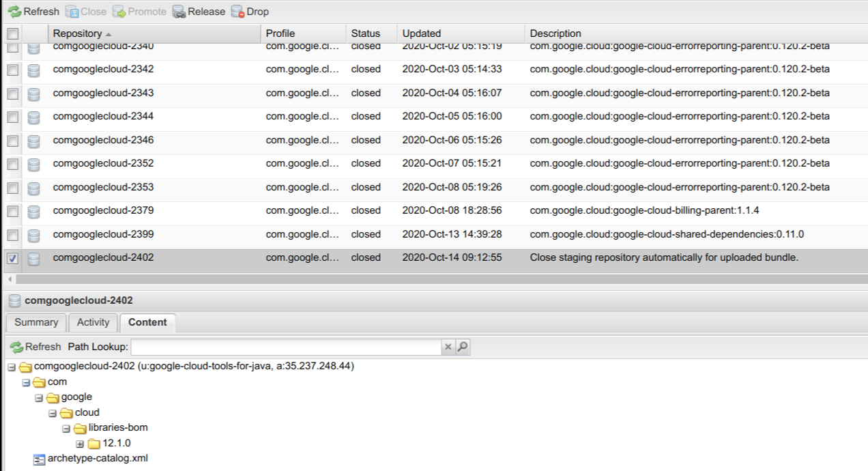The image size is (868, 471).
Task: Check the box for comgooglecloud-2352
Action: 12,164
